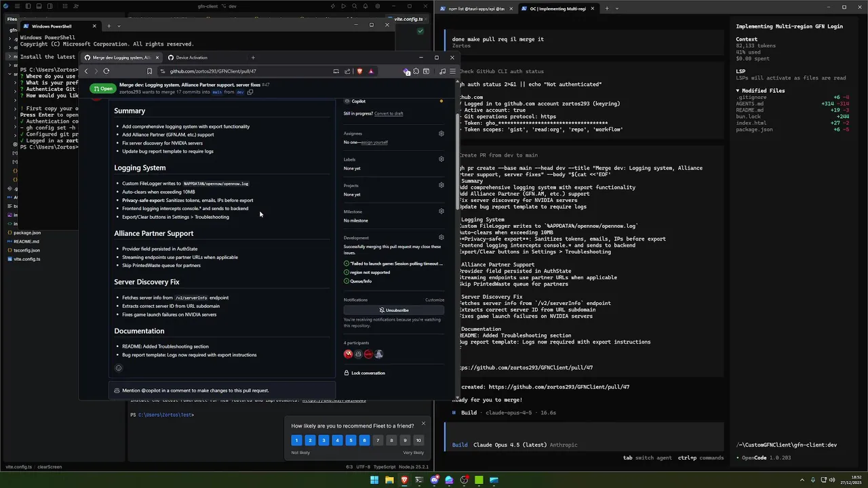Select the Merge dev: Logging system browser tab
Screen dimensions: 868x488
121,58
